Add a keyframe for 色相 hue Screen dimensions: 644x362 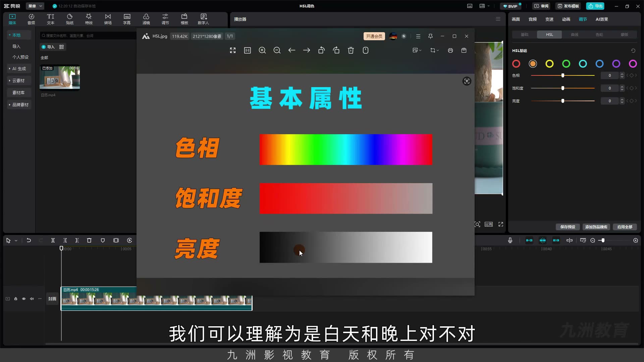(x=632, y=75)
